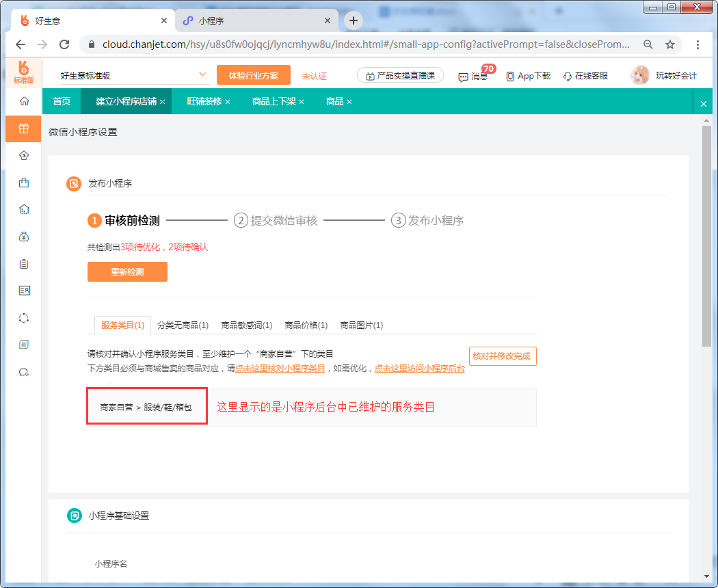Click the page vertical scrollbar thumb
Image resolution: width=718 pixels, height=588 pixels.
pyautogui.click(x=706, y=237)
